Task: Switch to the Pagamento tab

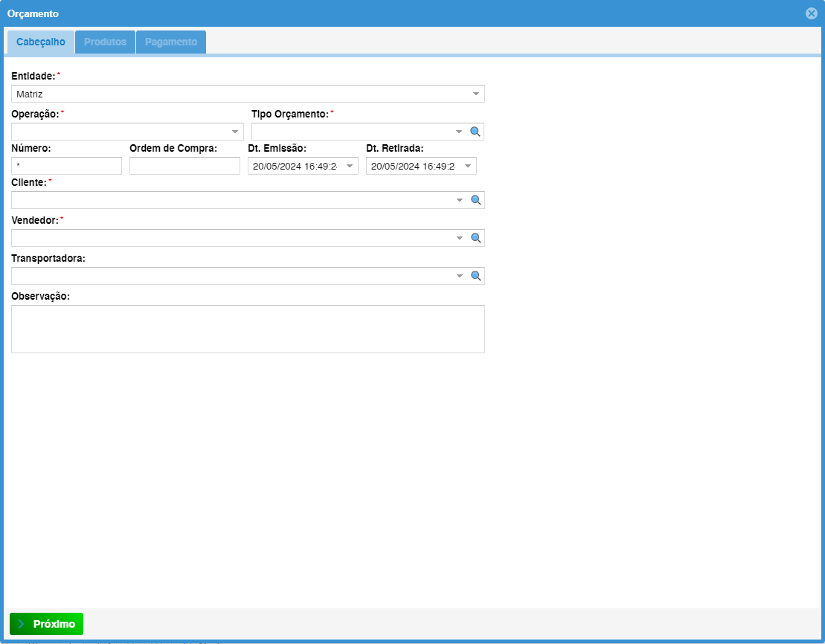Action: (x=171, y=42)
